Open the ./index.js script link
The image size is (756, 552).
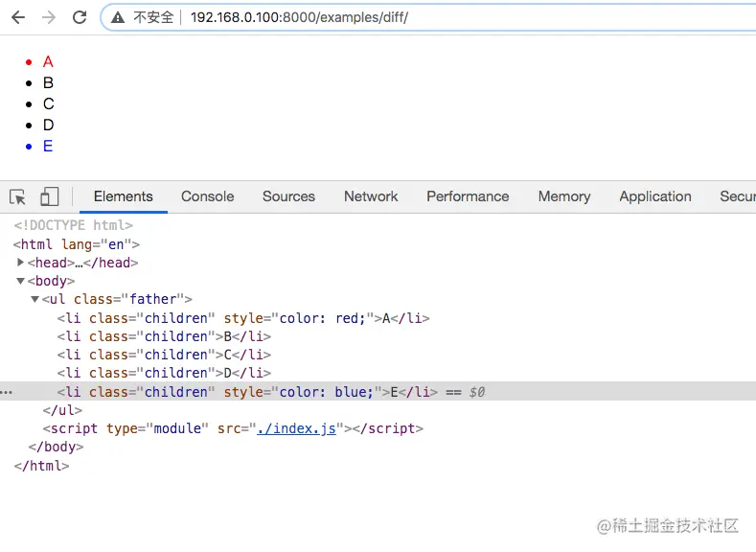click(x=296, y=428)
